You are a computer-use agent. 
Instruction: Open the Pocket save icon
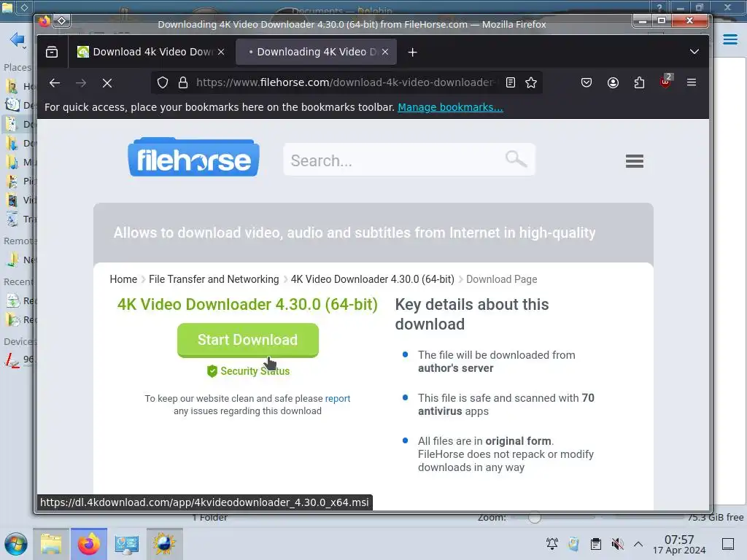click(587, 83)
